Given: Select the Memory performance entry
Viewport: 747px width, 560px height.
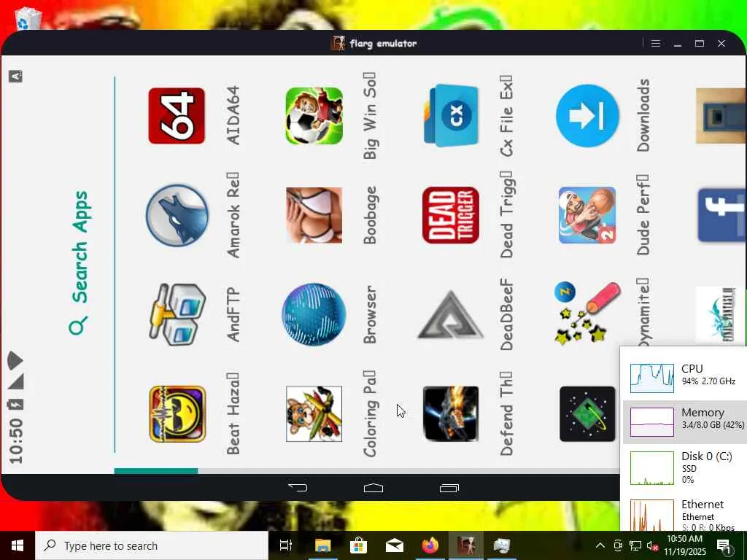Looking at the screenshot, I should click(x=685, y=422).
